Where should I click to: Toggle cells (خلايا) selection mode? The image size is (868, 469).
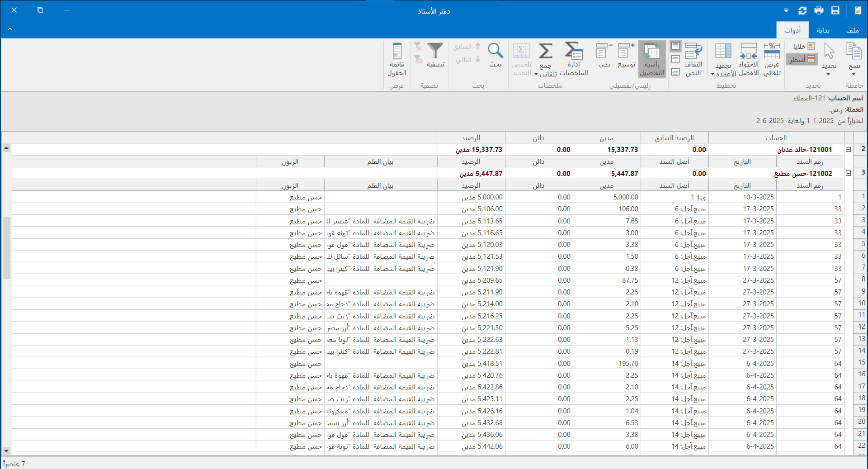click(804, 46)
